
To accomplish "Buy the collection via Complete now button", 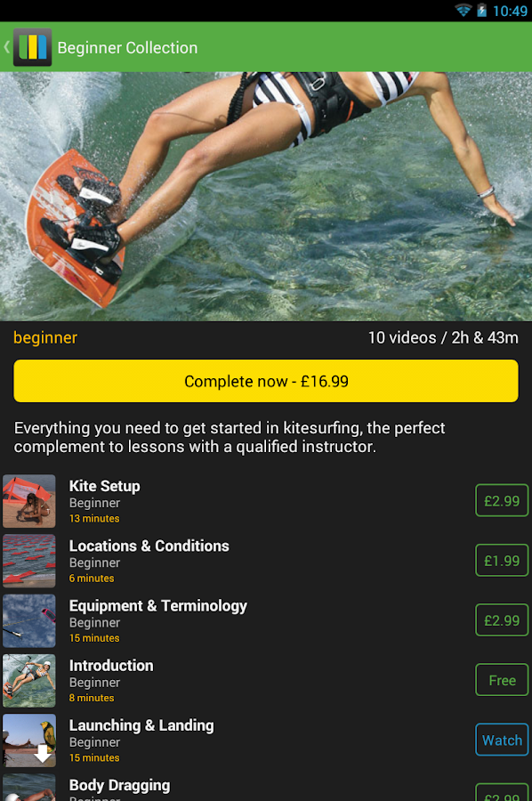I will pos(266,381).
